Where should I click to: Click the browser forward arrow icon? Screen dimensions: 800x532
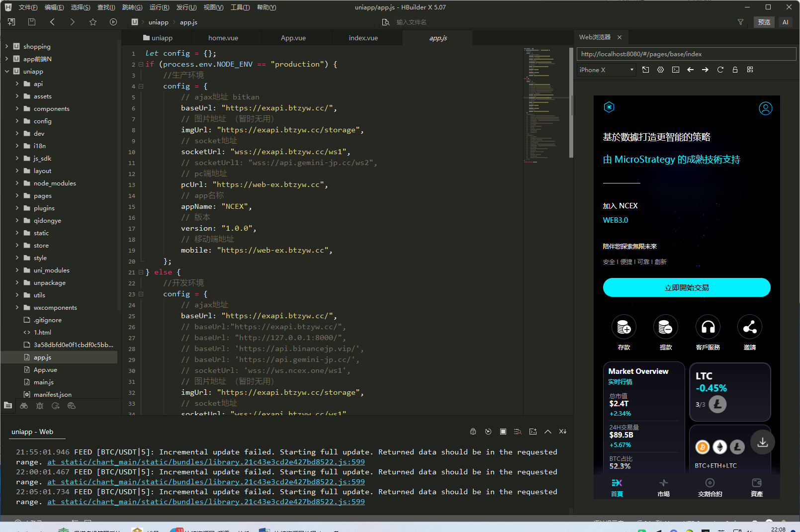[x=706, y=70]
